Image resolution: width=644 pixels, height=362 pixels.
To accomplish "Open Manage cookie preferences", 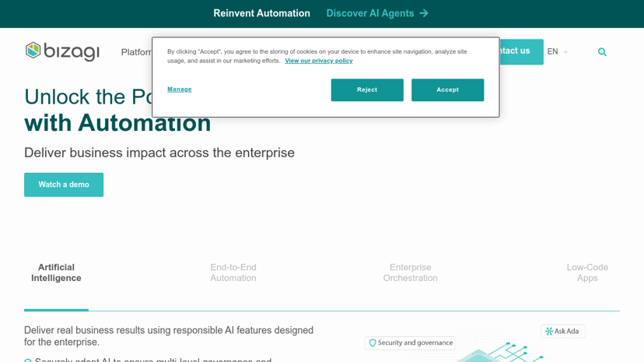I will (x=180, y=90).
